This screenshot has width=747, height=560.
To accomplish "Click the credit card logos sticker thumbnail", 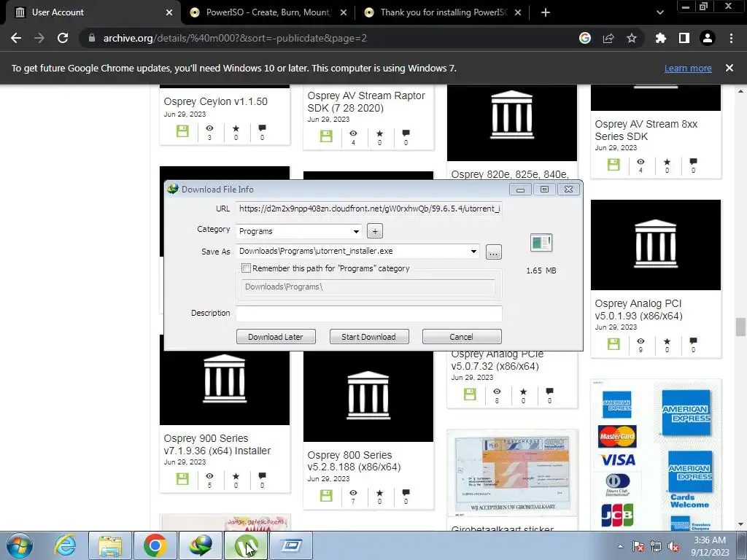I will 656,455.
